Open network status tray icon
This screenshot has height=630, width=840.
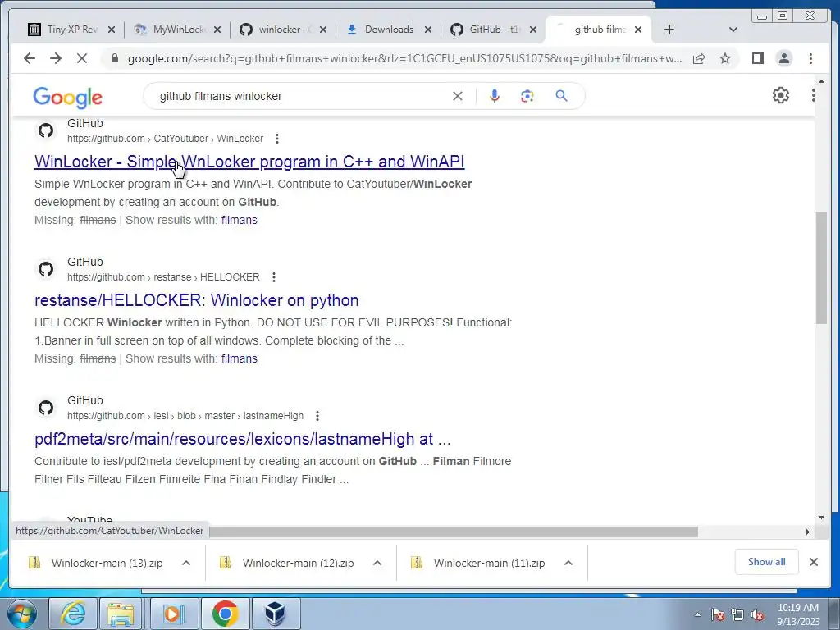pyautogui.click(x=737, y=614)
